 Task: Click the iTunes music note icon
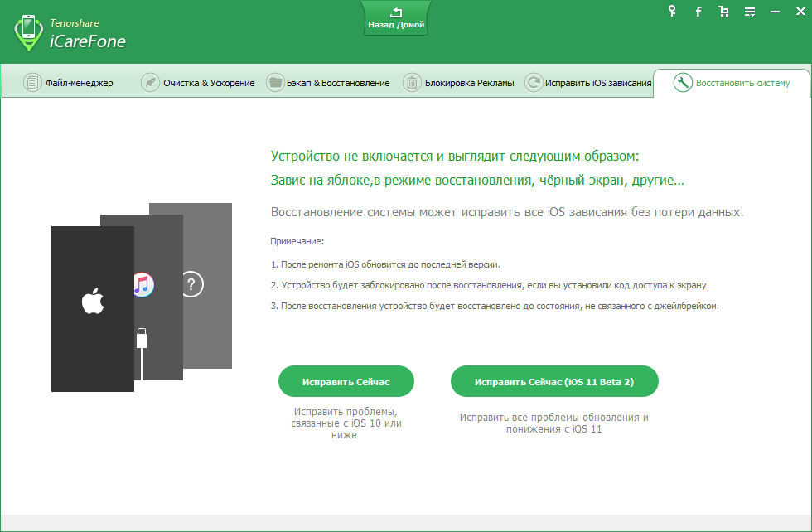(143, 284)
